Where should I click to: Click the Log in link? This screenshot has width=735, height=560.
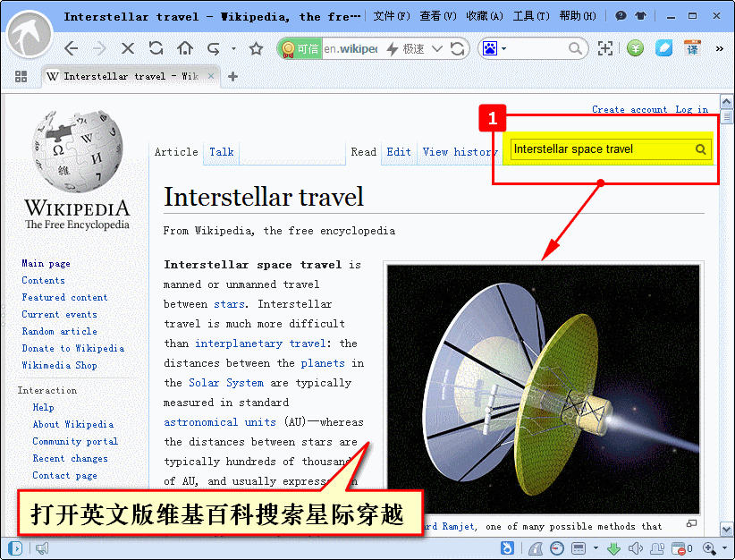point(691,109)
